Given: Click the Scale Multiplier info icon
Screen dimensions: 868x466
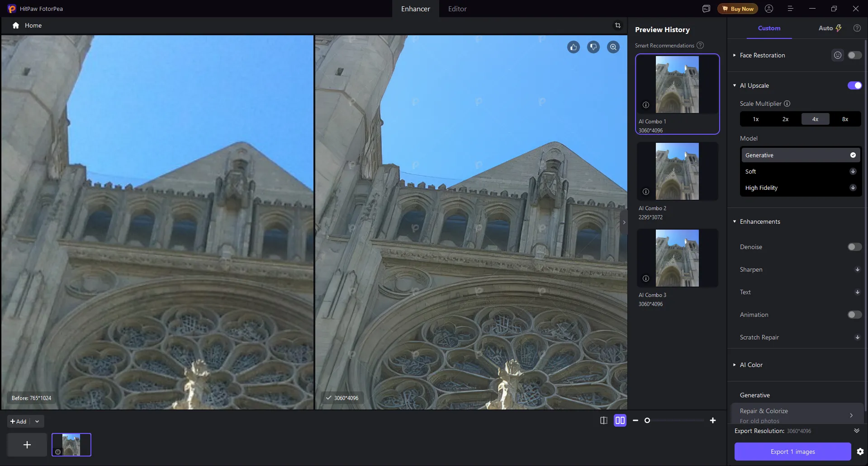Looking at the screenshot, I should pos(787,104).
